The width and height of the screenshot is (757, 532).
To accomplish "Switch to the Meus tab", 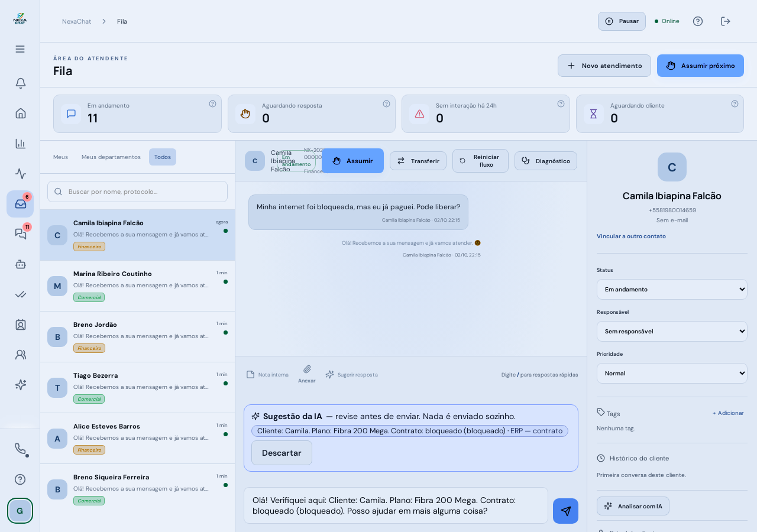I will [60, 157].
